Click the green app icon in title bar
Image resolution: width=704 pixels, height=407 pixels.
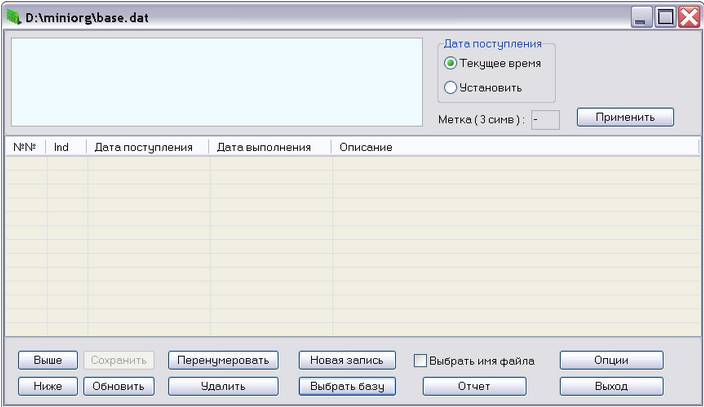click(14, 18)
